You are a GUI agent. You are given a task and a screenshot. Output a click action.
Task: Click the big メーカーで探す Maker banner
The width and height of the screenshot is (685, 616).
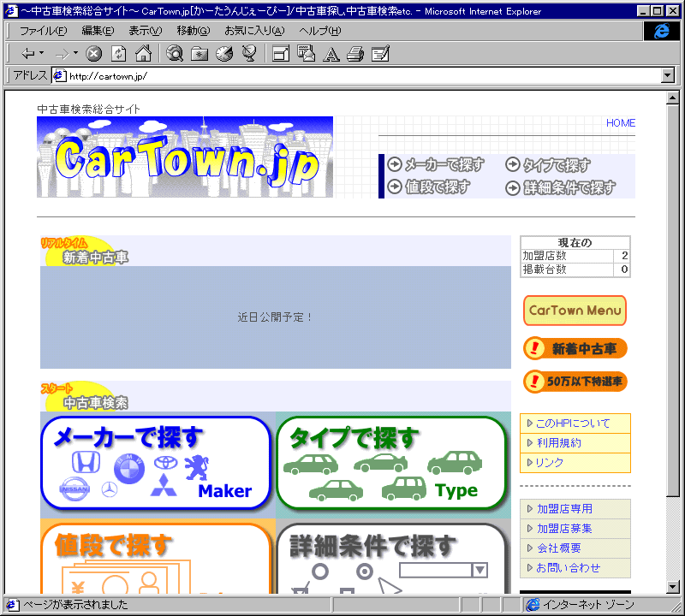point(156,463)
